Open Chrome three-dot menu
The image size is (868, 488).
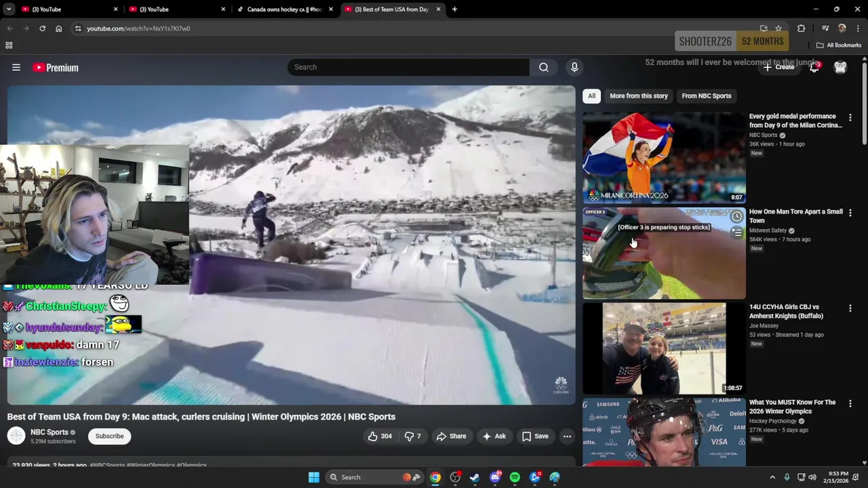859,28
